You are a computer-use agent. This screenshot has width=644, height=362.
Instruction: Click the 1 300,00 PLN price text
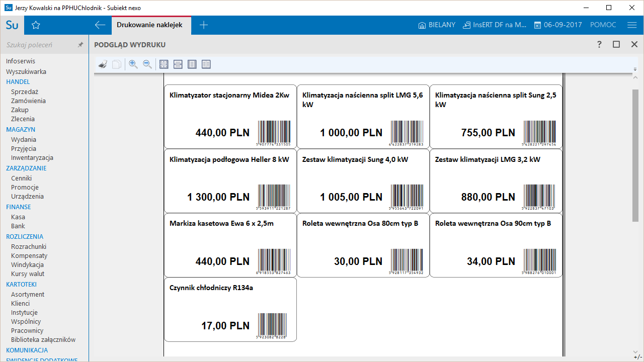218,197
